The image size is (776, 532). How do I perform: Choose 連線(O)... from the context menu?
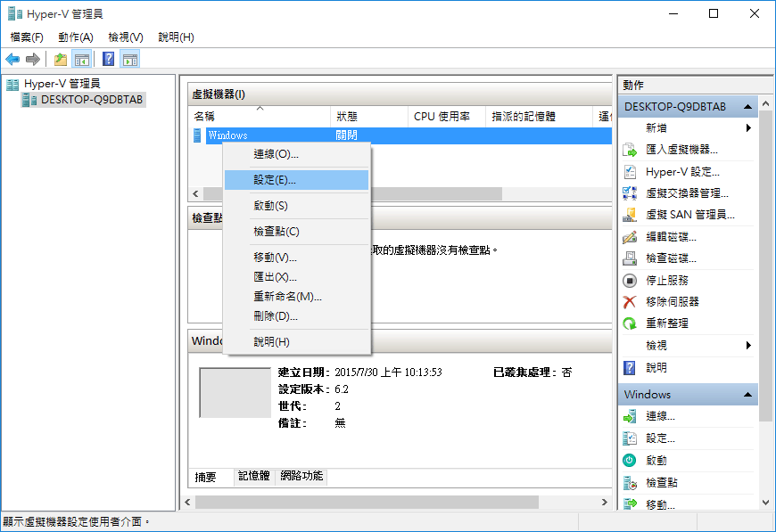click(296, 154)
